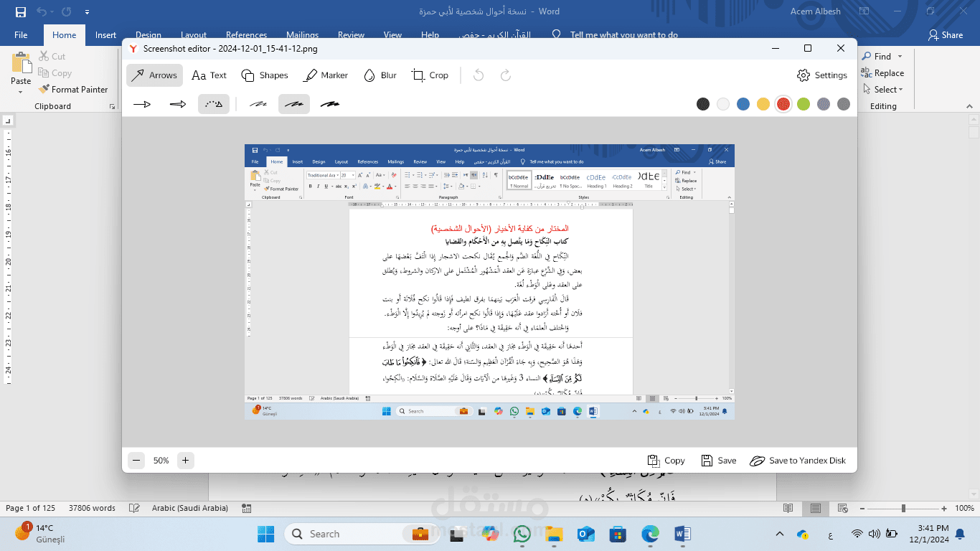Image resolution: width=980 pixels, height=551 pixels.
Task: Open Screenshot editor Settings
Action: 822,75
